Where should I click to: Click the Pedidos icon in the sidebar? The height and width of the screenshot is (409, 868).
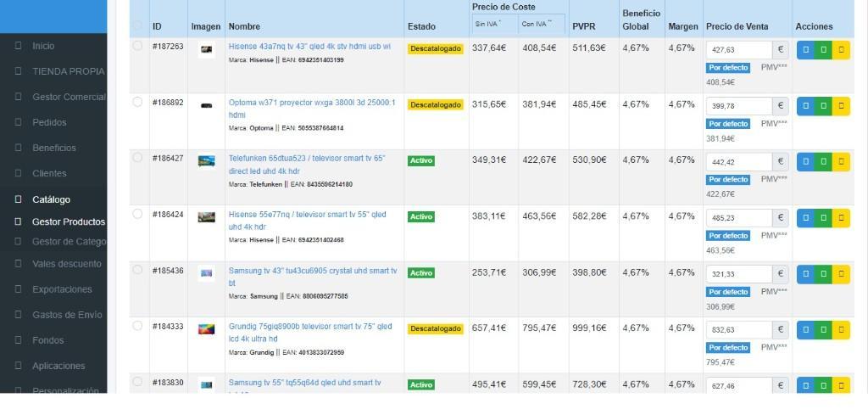click(x=19, y=122)
